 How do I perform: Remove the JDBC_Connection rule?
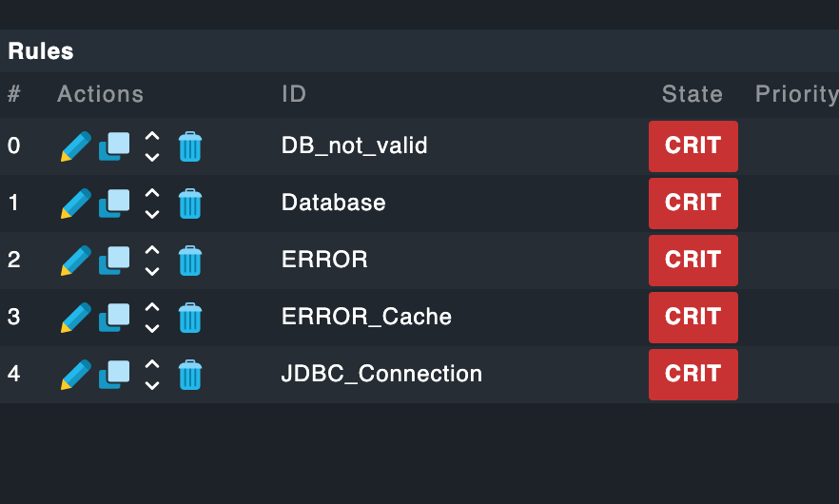(190, 375)
